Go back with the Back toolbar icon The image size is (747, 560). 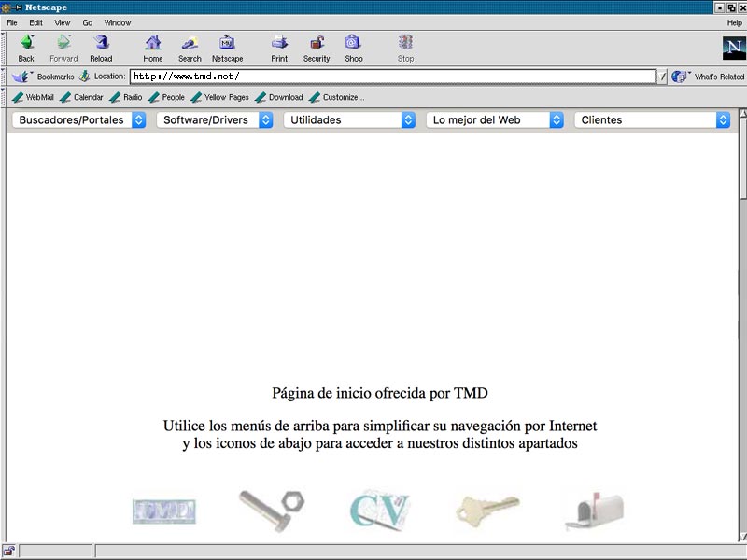27,43
